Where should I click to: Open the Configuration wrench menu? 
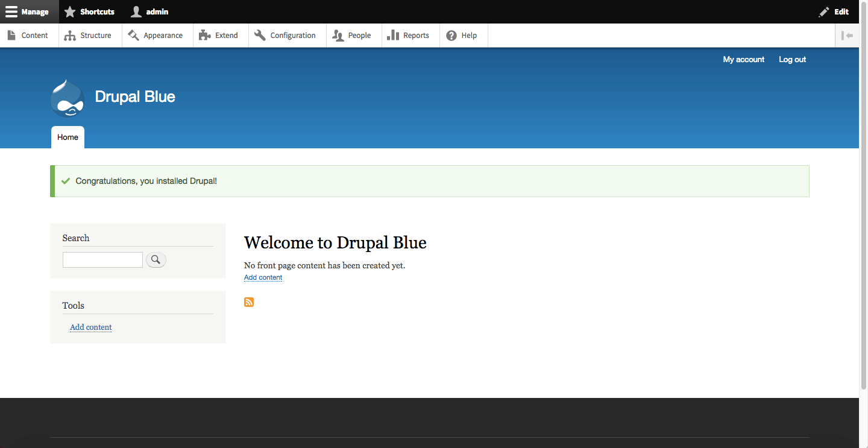click(285, 36)
